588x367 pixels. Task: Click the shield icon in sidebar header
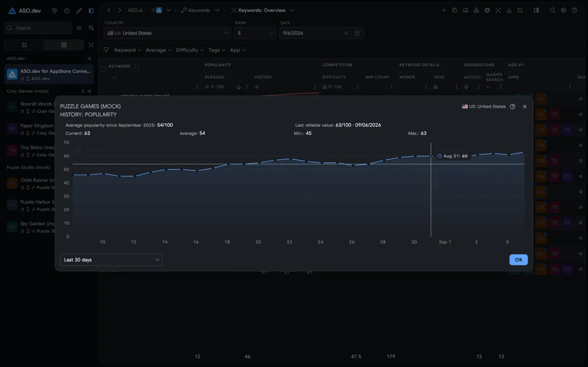67,11
